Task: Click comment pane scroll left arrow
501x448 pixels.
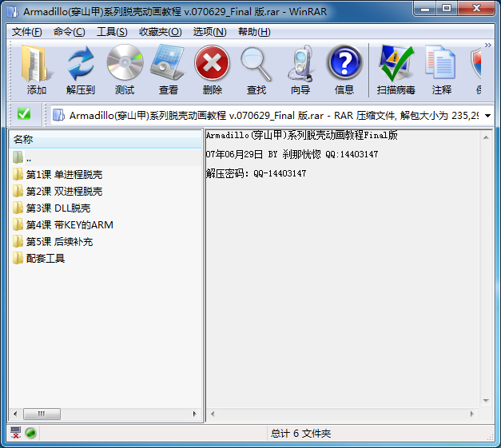Action: (x=213, y=414)
